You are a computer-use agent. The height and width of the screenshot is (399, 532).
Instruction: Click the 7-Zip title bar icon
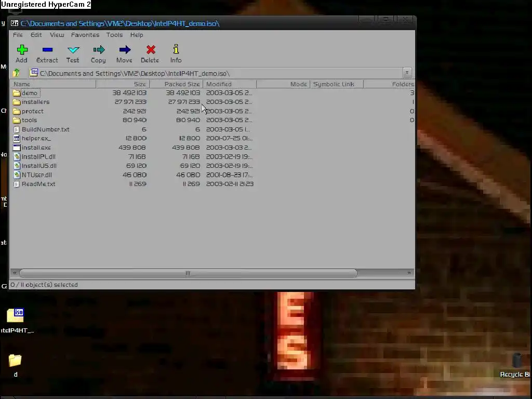(14, 23)
